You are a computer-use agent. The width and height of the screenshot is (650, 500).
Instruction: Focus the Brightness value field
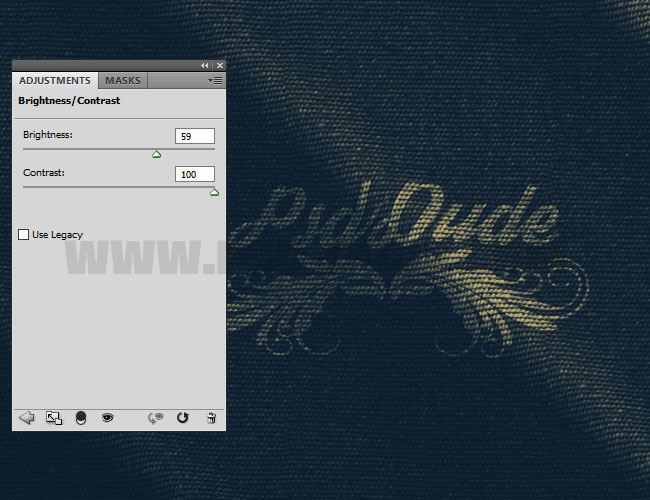point(195,136)
